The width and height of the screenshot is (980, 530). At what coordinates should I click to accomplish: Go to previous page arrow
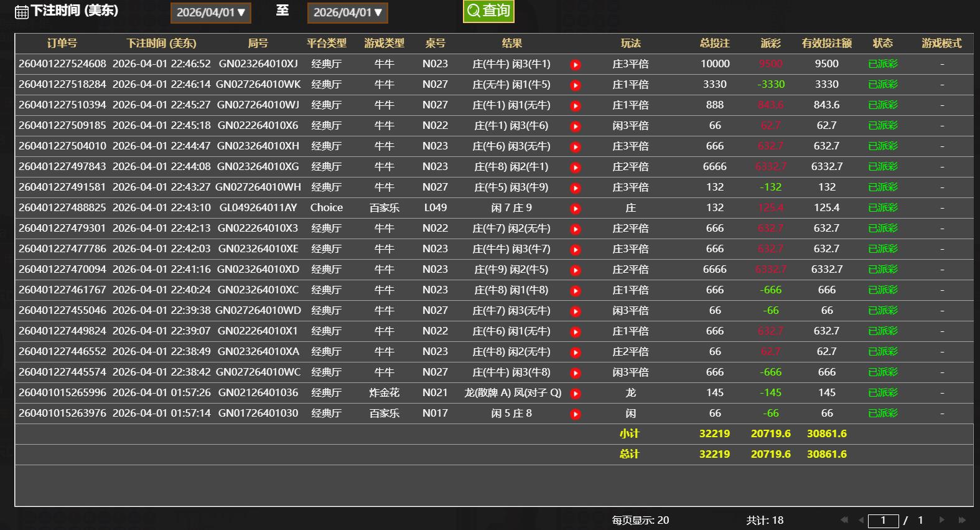(x=861, y=520)
